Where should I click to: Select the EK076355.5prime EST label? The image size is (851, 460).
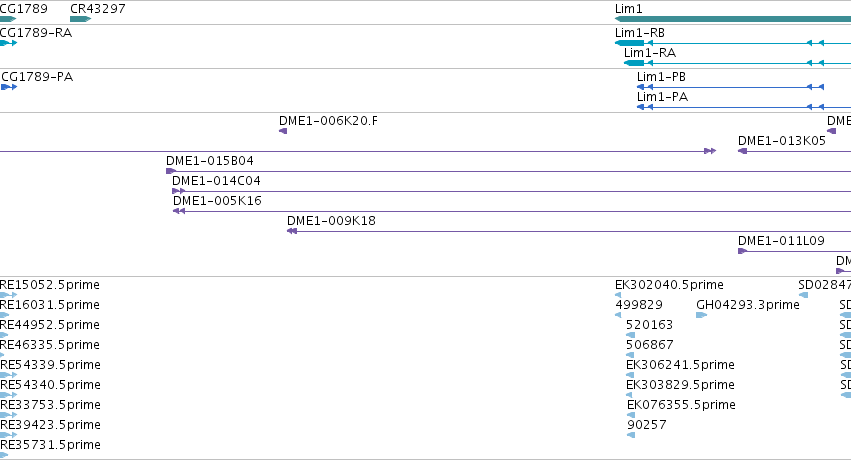(x=681, y=405)
